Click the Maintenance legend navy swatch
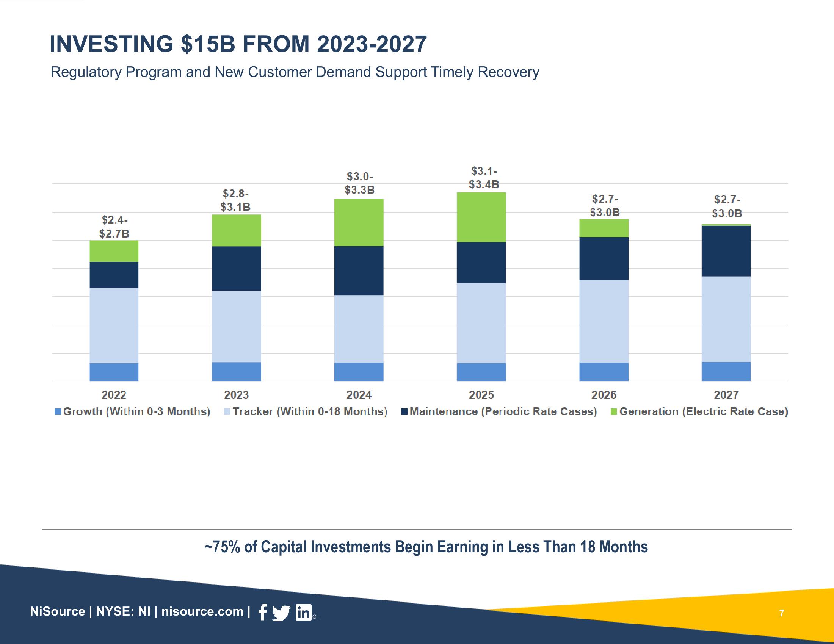 pos(404,412)
